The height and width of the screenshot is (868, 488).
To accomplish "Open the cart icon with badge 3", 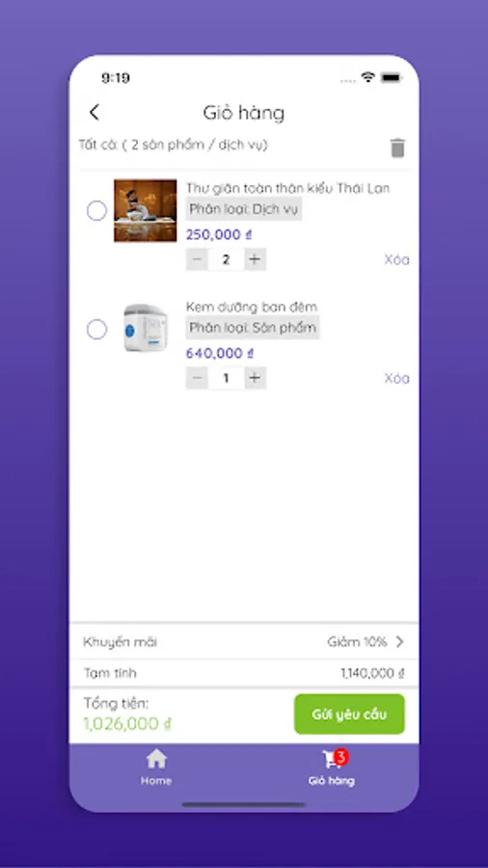I will [x=334, y=759].
